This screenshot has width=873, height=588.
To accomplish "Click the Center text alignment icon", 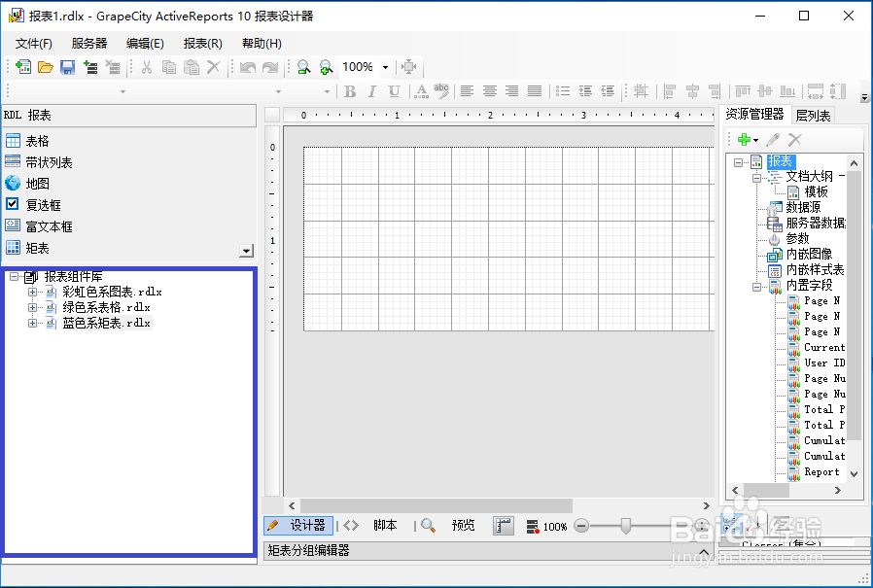I will [x=489, y=91].
